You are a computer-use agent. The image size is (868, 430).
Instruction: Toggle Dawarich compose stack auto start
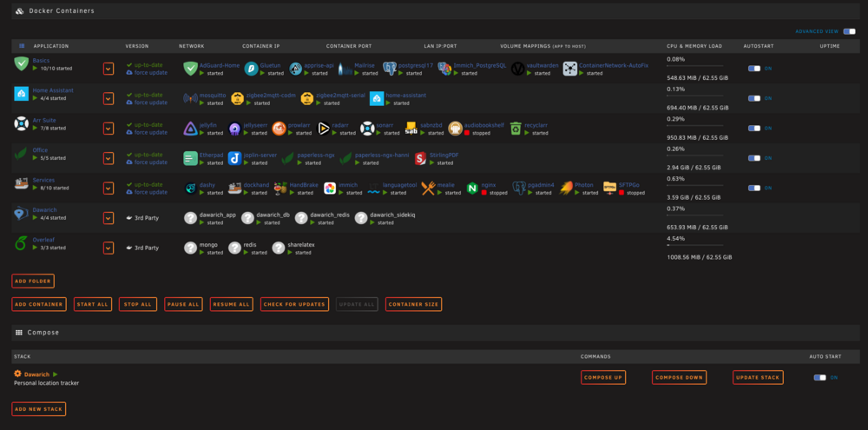tap(819, 377)
